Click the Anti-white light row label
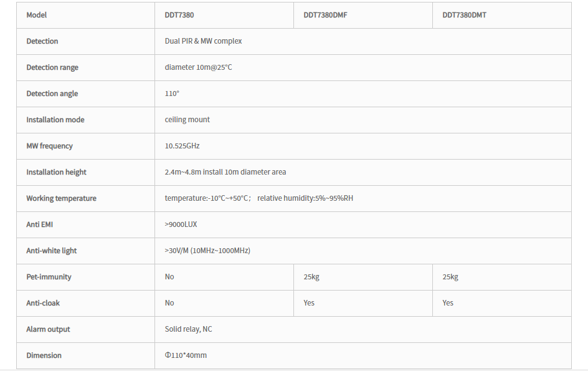588x371 pixels. coord(51,251)
